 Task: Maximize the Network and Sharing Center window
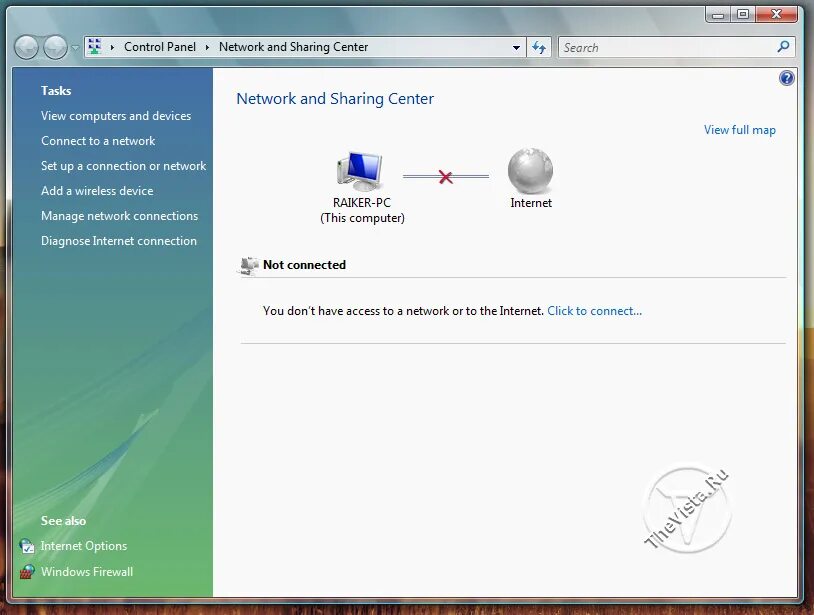point(743,15)
